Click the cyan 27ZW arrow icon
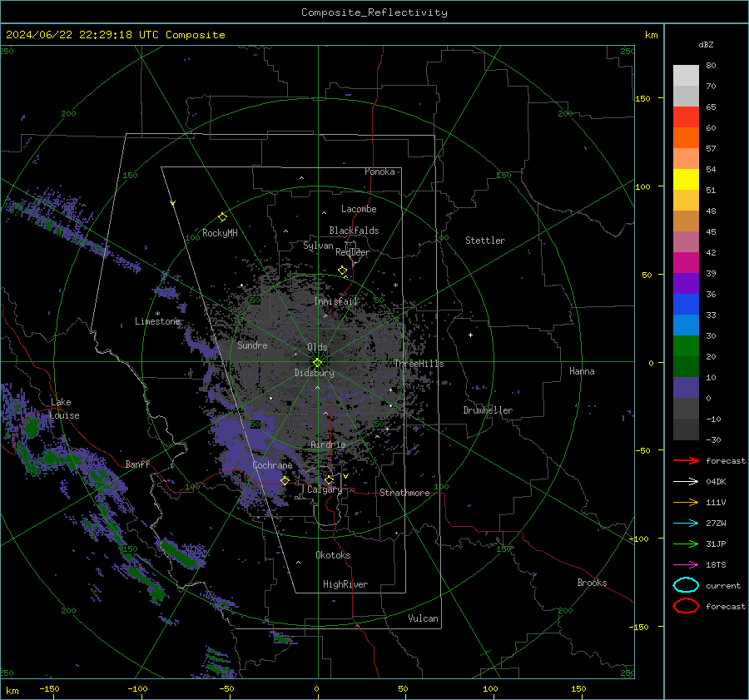The width and height of the screenshot is (749, 700). click(x=686, y=524)
